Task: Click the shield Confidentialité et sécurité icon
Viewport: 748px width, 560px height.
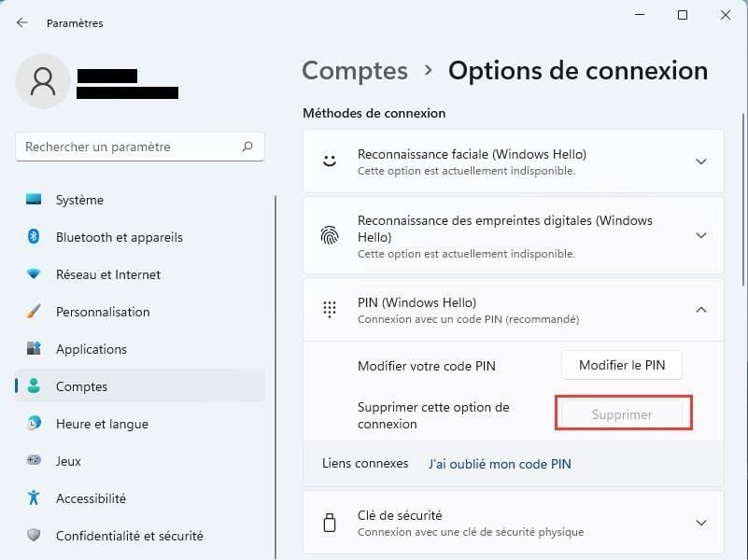Action: [x=34, y=535]
